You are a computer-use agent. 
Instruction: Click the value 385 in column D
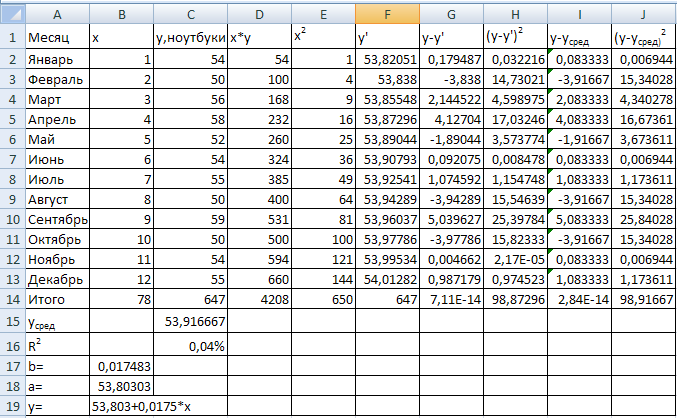259,179
